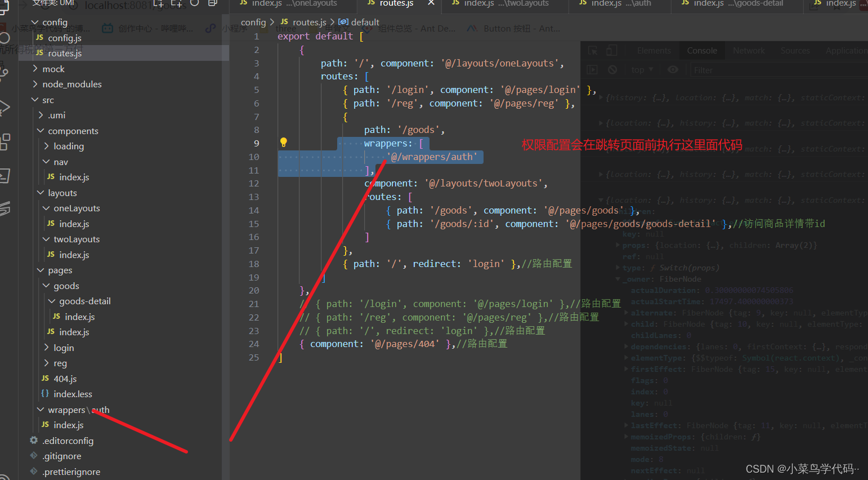
Task: Click console sidebar toggle icon in DevTools
Action: point(592,70)
